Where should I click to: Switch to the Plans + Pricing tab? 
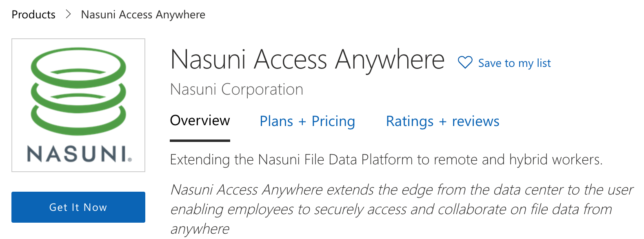click(x=307, y=122)
